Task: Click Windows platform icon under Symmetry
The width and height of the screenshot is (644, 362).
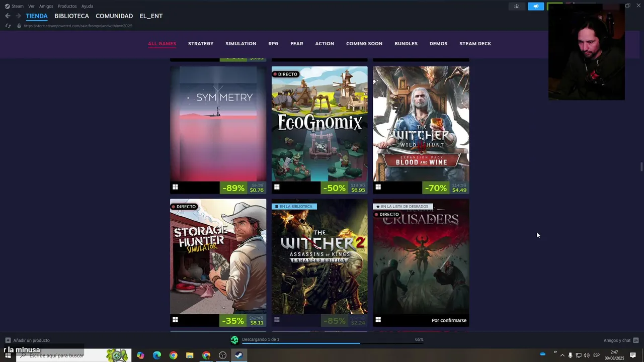Action: [175, 187]
